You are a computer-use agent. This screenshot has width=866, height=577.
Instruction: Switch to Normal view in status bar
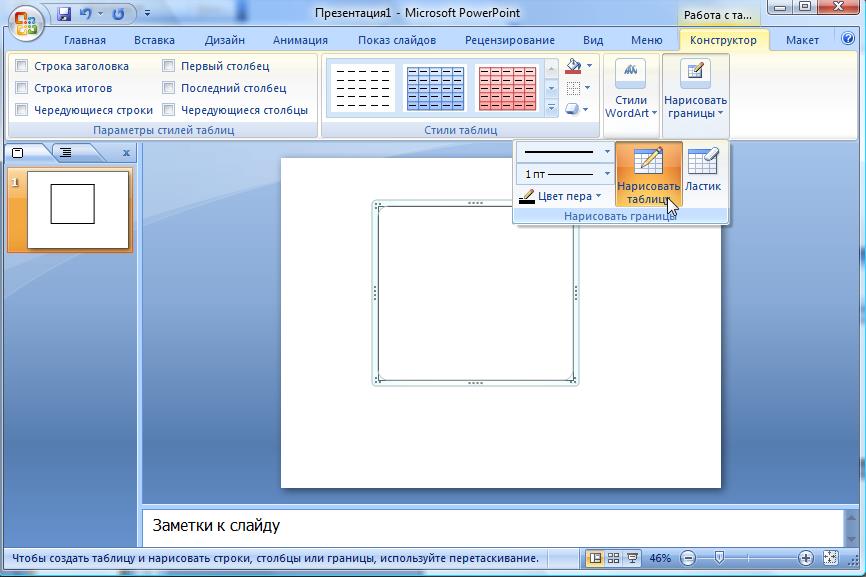point(595,558)
